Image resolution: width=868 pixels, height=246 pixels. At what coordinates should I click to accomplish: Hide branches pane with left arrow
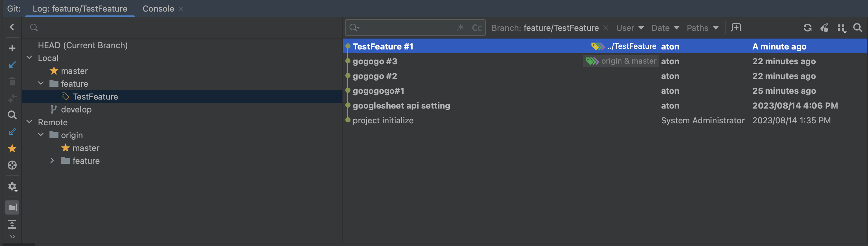(12, 27)
